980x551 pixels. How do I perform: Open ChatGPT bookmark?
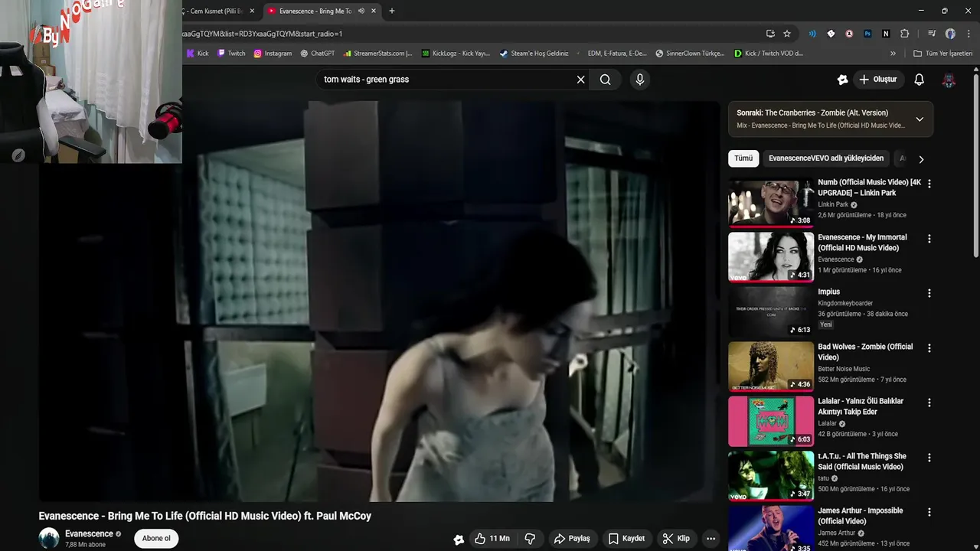pyautogui.click(x=318, y=54)
